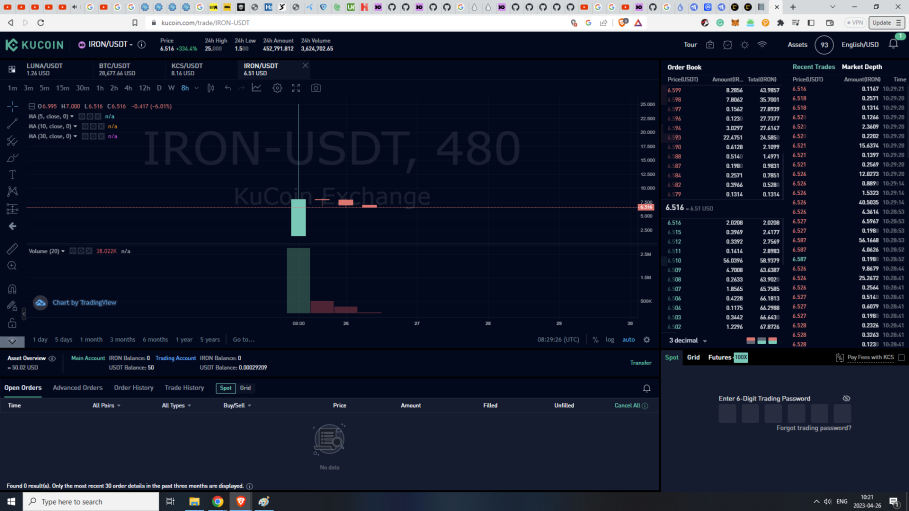Show sell orders only order book view
This screenshot has width=909, height=511.
751,341
